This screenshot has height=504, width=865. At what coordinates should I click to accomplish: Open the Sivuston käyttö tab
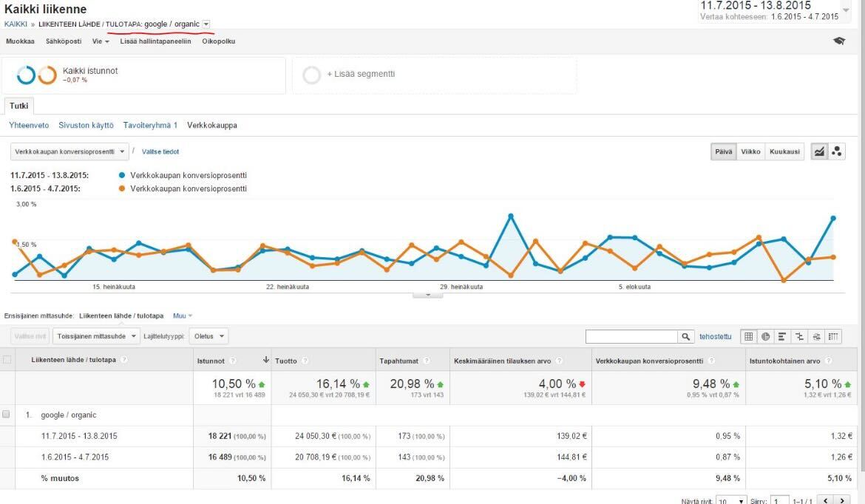tap(86, 126)
